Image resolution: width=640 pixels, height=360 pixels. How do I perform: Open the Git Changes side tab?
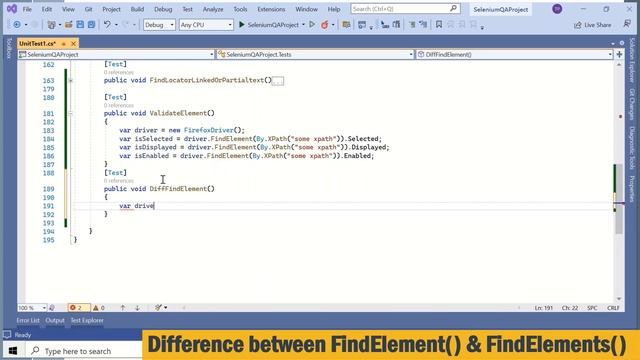[632, 104]
